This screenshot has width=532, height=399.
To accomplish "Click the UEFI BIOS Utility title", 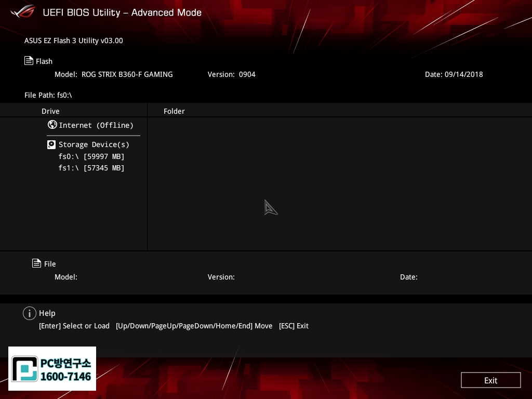I will [x=122, y=12].
